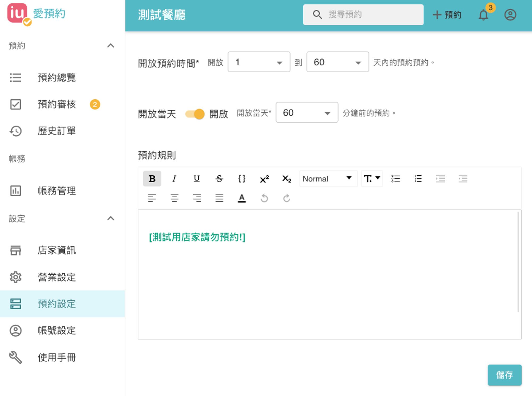
Task: Open 歷史訂單 in sidebar
Action: coord(62,131)
